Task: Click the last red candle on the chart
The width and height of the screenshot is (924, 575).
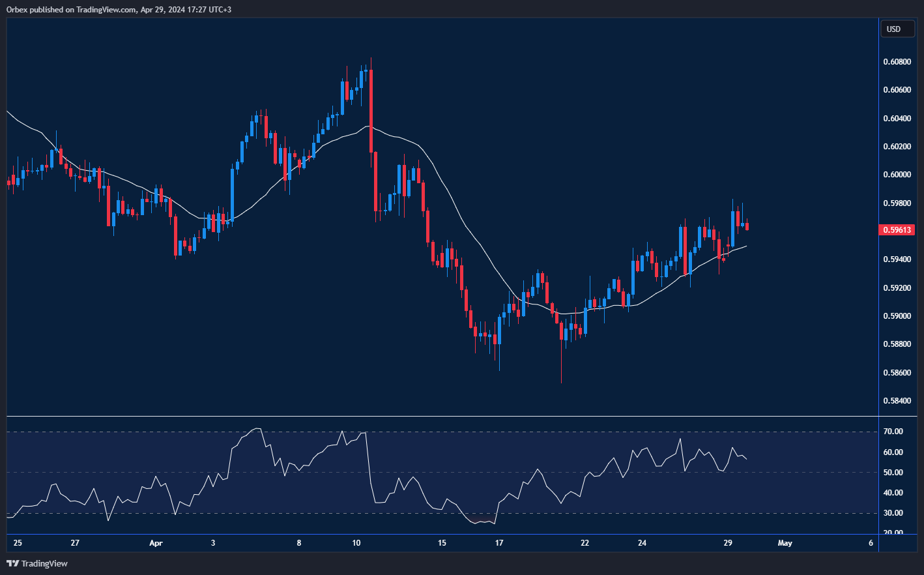Action: pos(747,226)
